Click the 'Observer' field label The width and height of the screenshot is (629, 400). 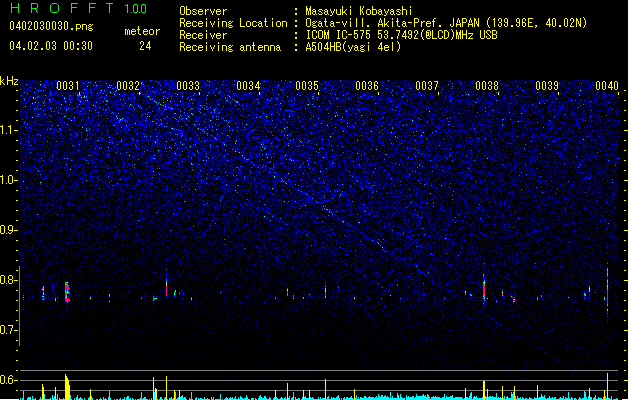(203, 11)
